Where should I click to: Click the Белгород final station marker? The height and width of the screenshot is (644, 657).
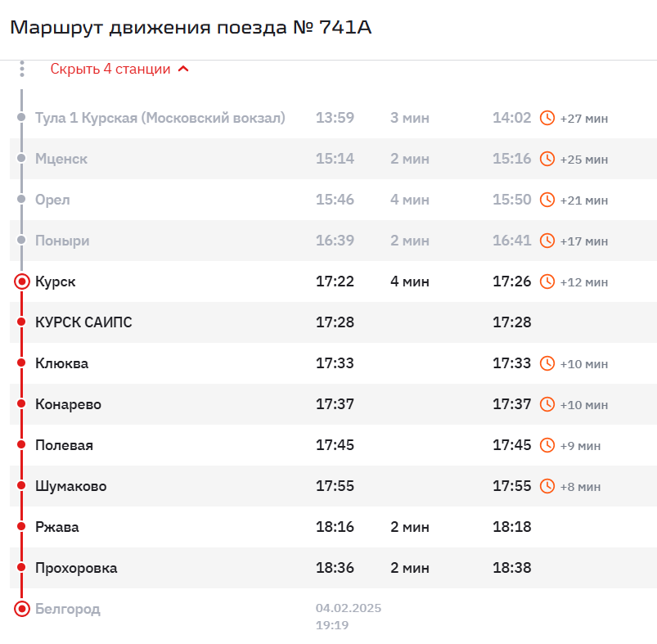point(22,609)
